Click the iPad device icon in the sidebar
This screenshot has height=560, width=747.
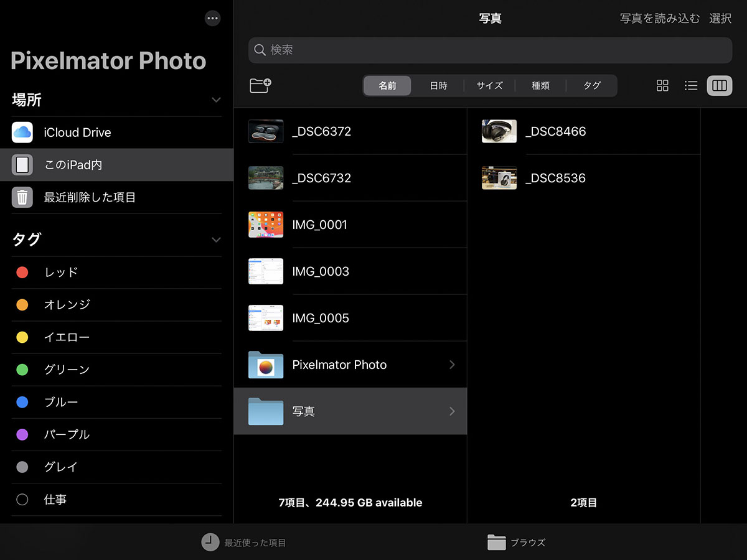tap(22, 165)
